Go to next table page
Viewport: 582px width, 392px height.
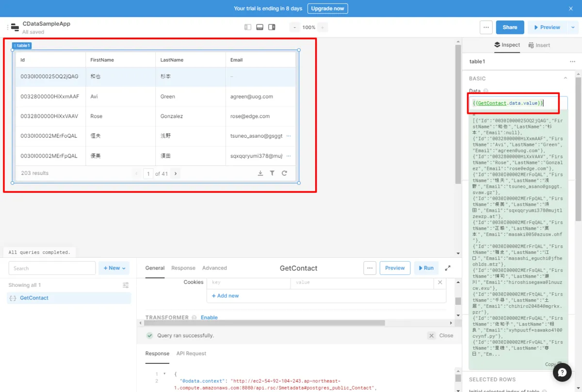176,173
